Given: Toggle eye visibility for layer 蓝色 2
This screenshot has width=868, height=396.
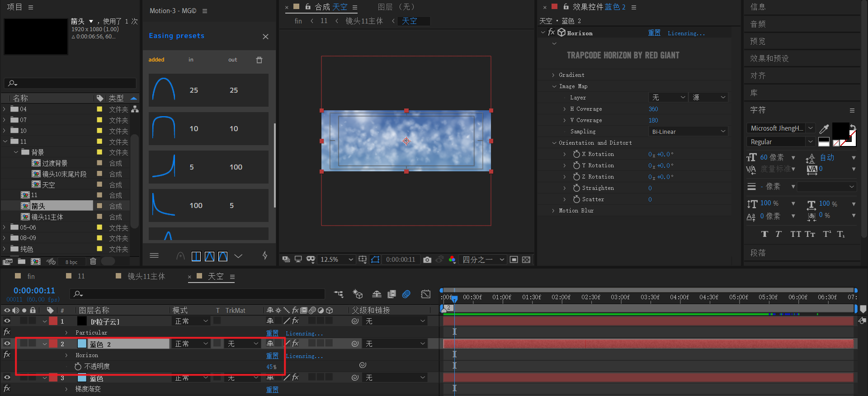Looking at the screenshot, I should [7, 344].
